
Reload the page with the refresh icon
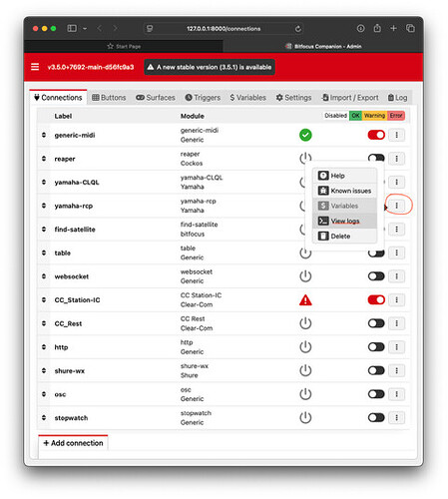pos(298,29)
